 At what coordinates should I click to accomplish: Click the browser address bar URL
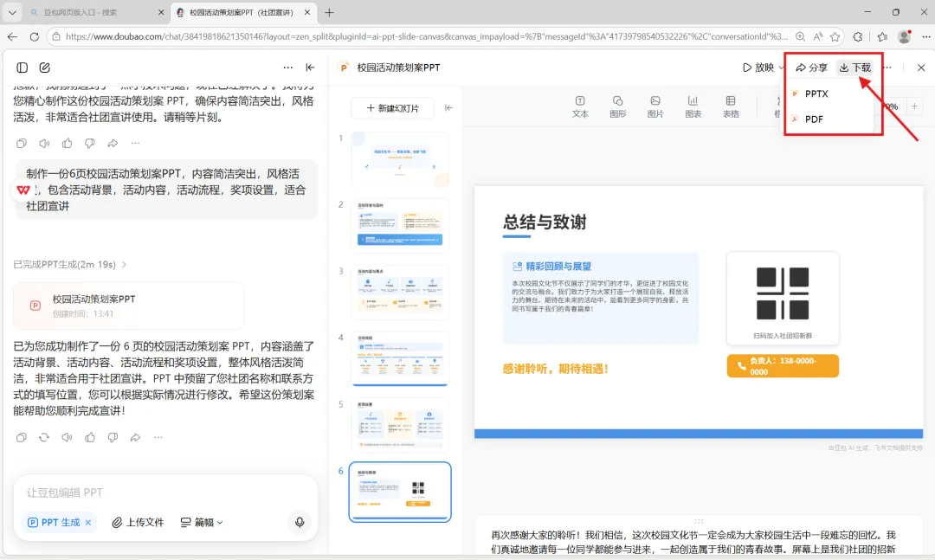pos(426,36)
